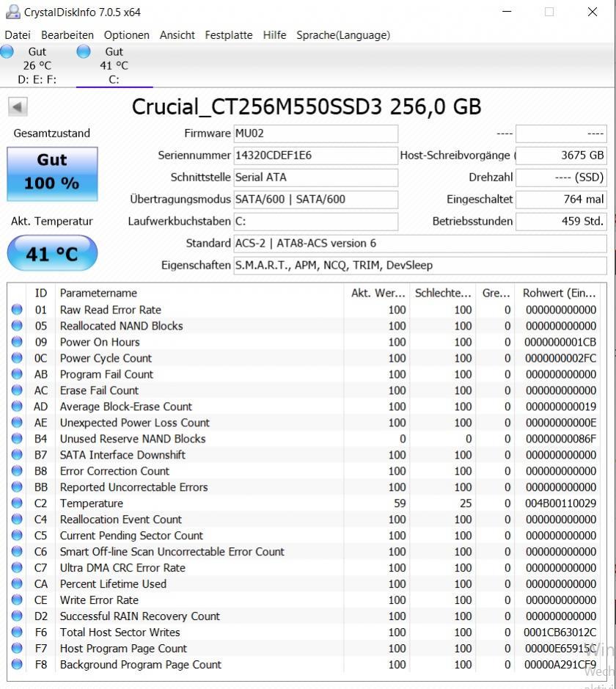
Task: Click the raw value 004B00110029
Action: tap(561, 503)
